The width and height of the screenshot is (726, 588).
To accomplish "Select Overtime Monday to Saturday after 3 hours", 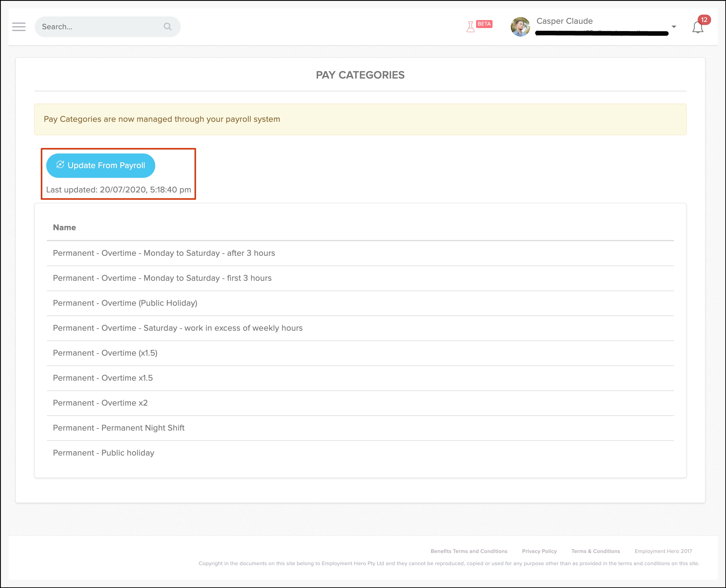I will [164, 253].
